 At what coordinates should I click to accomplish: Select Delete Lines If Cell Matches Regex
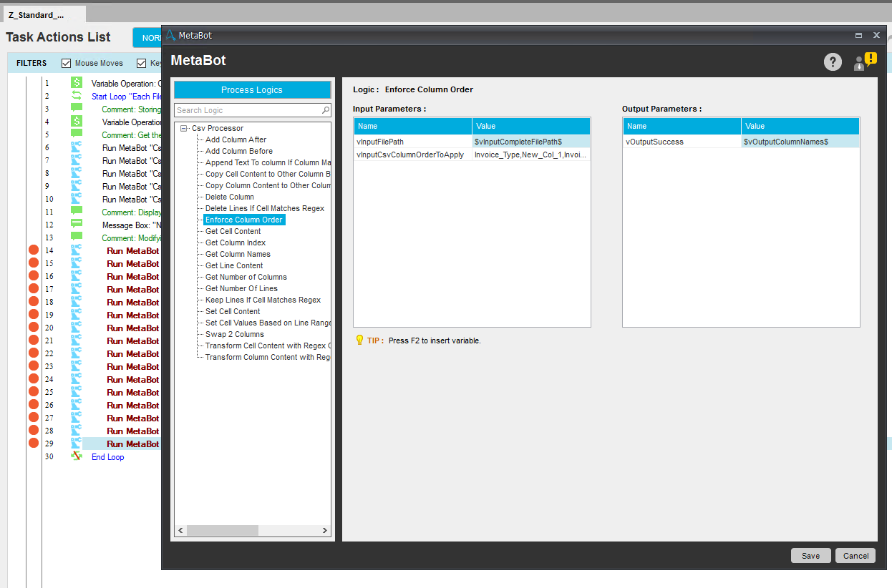click(265, 208)
